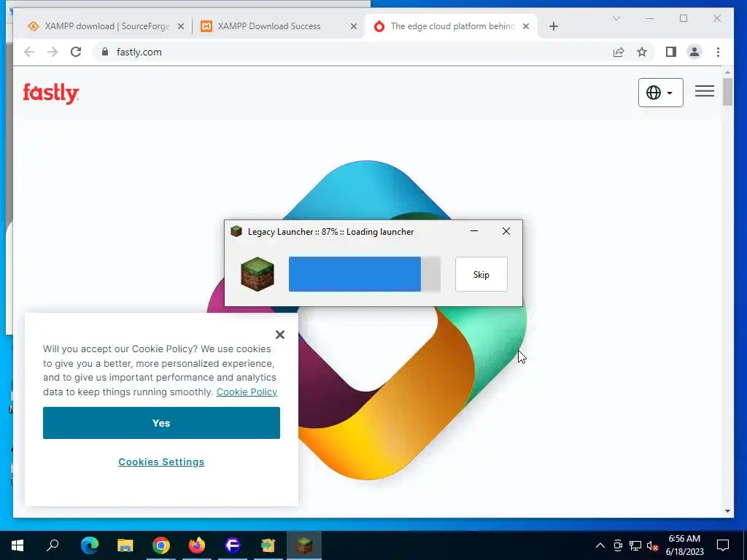The height and width of the screenshot is (560, 747).
Task: Open a new browser tab
Action: pyautogui.click(x=554, y=27)
